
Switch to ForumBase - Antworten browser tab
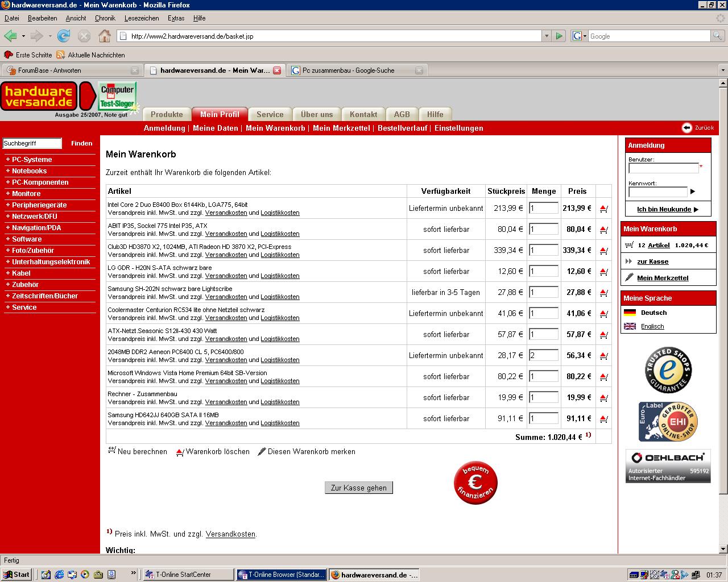(x=71, y=70)
